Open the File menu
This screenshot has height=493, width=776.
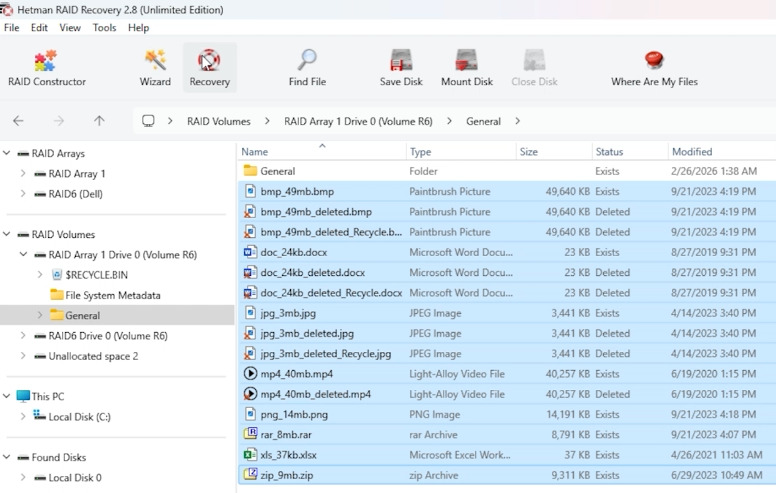point(11,28)
